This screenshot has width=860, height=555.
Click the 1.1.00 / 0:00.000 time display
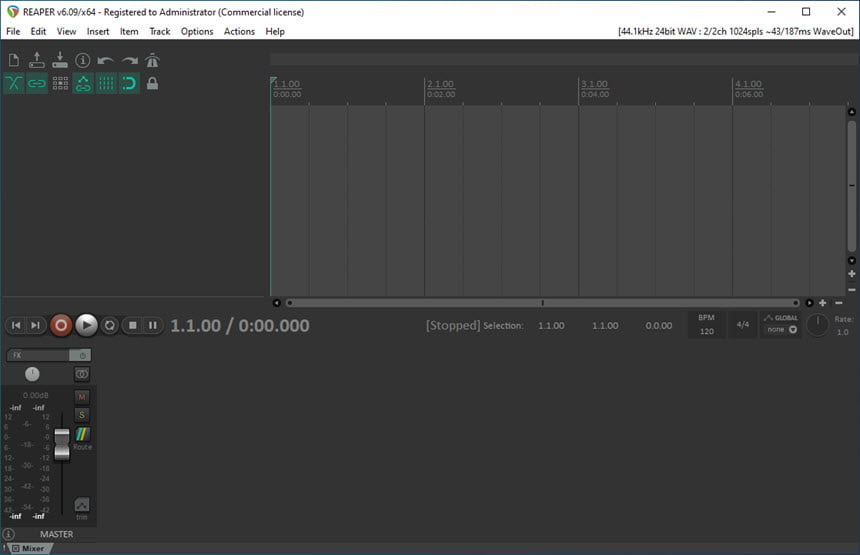(x=240, y=325)
